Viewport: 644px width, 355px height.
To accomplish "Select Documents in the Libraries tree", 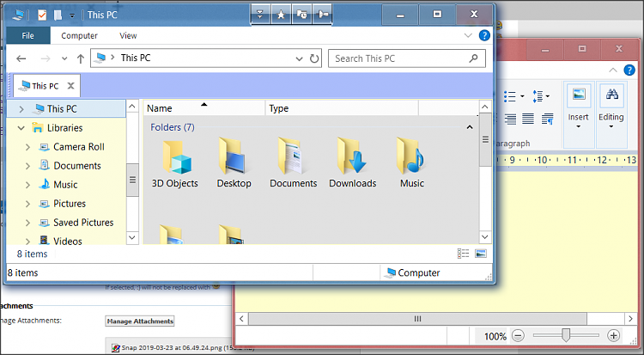I will pos(77,166).
